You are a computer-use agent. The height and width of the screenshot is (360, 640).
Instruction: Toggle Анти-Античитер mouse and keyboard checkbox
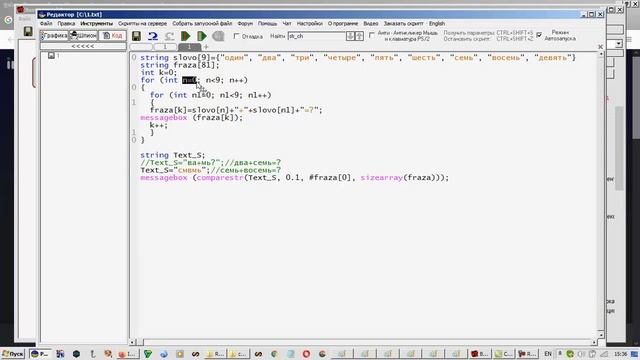tap(371, 36)
